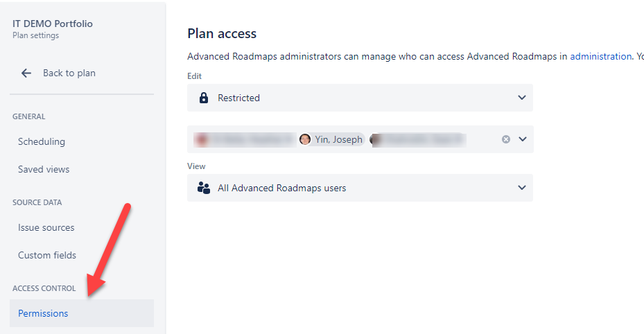The height and width of the screenshot is (334, 644).
Task: Click the third blurred user chip
Action: [418, 139]
